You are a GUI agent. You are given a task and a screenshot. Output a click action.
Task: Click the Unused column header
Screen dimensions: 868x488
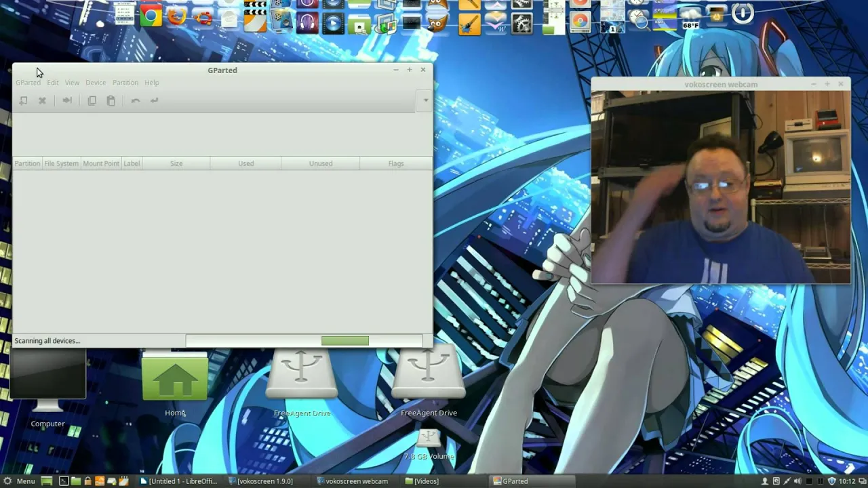(321, 163)
